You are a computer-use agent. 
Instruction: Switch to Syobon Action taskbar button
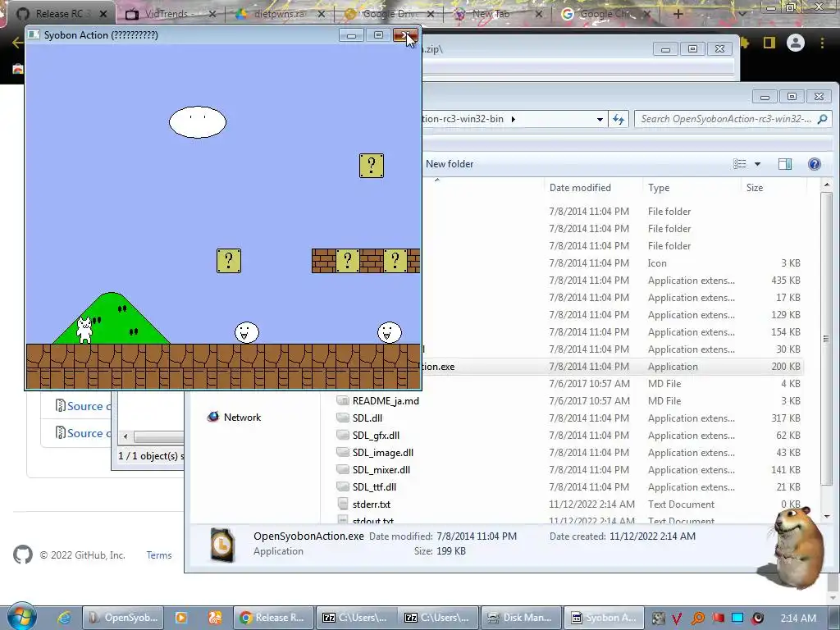[x=603, y=618]
